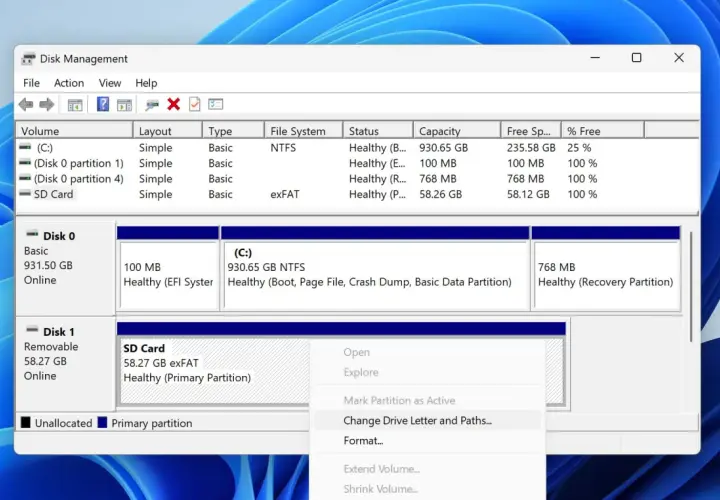Click the 931.50 GB Disk 0 size text
This screenshot has width=720, height=500.
coord(48,265)
